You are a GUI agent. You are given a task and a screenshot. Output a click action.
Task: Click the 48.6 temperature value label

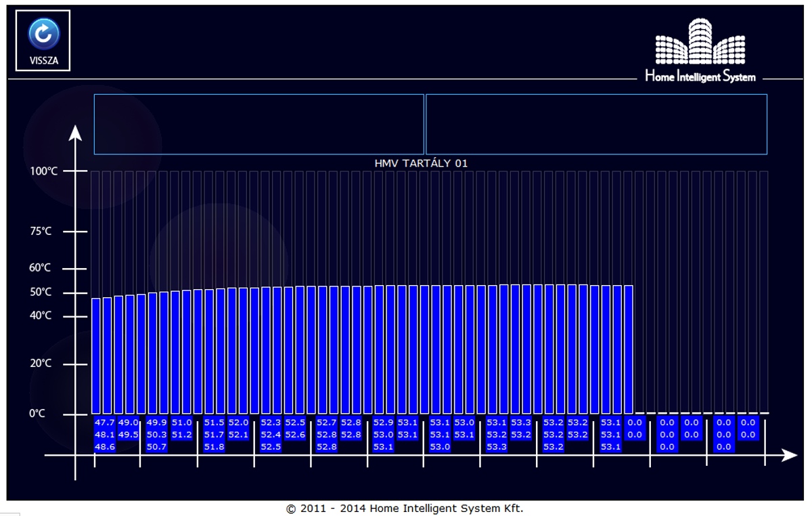click(x=104, y=447)
